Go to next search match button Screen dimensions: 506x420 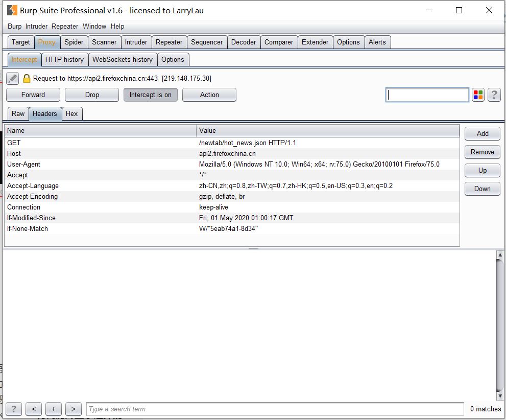(x=73, y=409)
